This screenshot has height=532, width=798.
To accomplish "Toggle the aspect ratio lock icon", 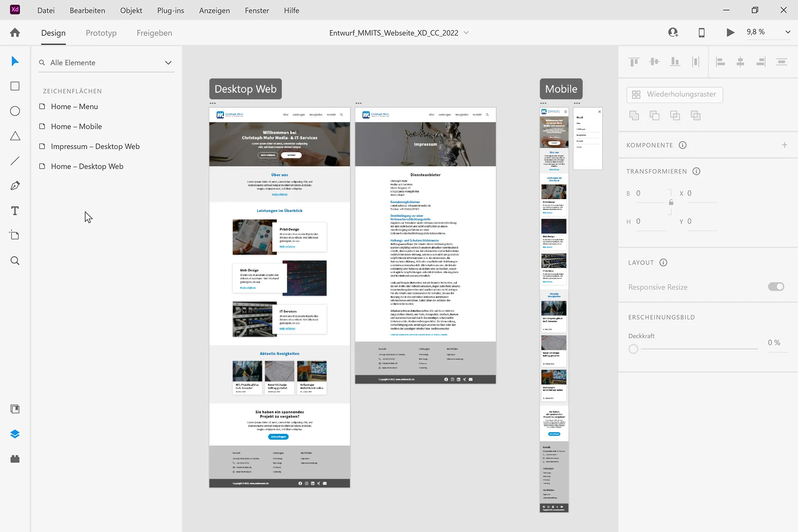I will 671,202.
